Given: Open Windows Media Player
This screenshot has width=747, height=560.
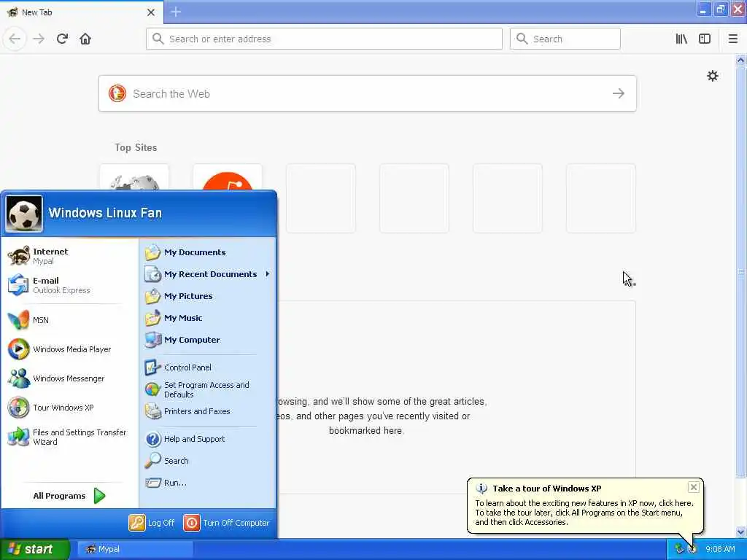Looking at the screenshot, I should click(69, 349).
